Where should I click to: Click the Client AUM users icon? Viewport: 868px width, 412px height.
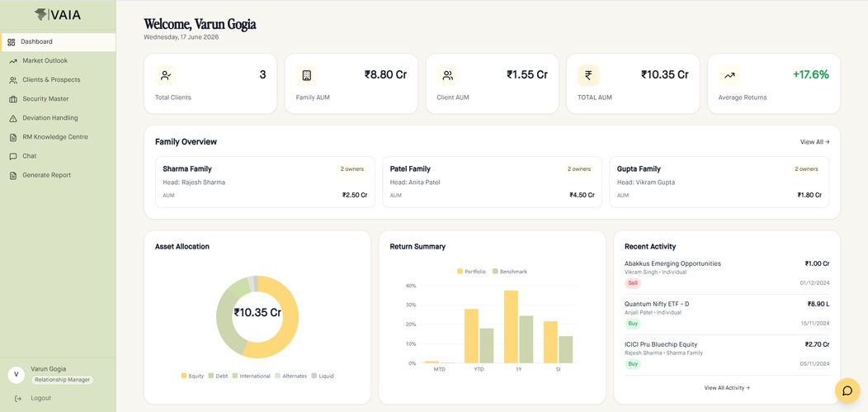click(448, 75)
